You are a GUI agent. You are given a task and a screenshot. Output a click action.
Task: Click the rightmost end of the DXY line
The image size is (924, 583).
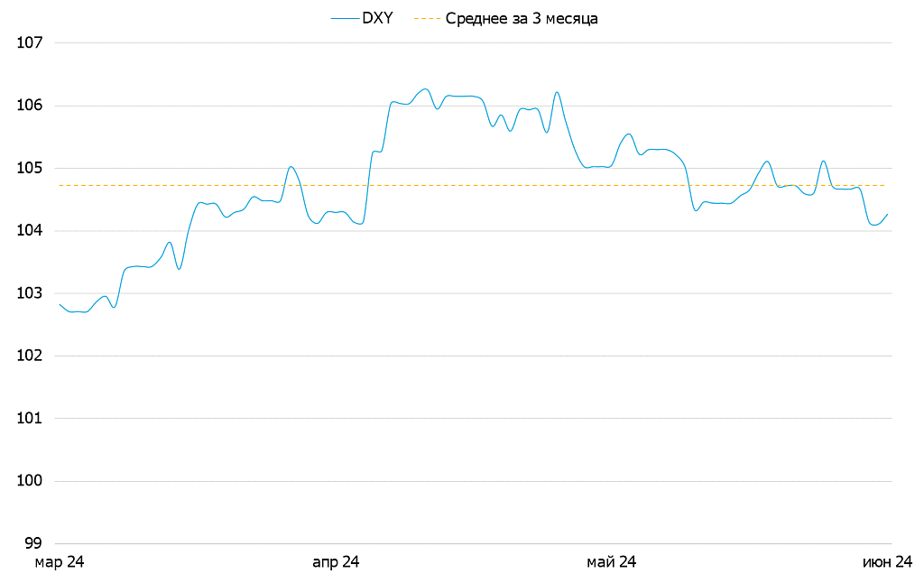(x=888, y=214)
